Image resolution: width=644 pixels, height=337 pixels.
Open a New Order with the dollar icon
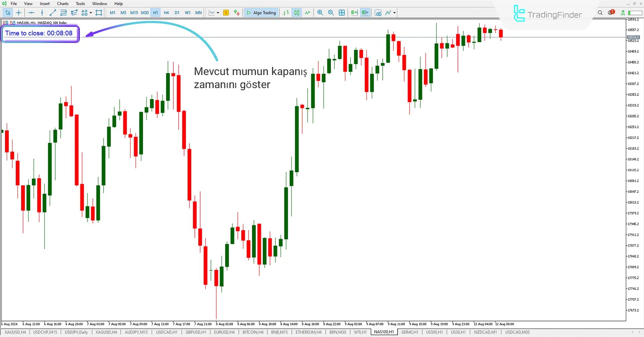[226, 13]
